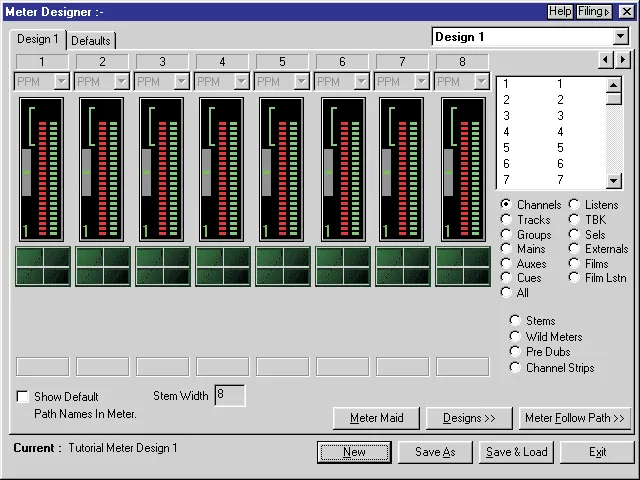Screen dimensions: 640x480
Task: Open the PPM dropdown for column 2
Action: coord(122,81)
